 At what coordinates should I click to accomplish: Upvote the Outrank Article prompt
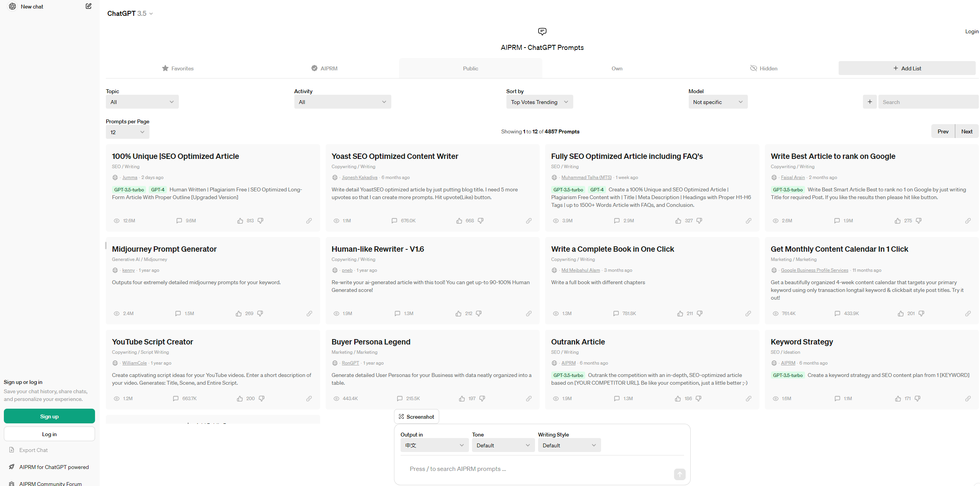(x=678, y=399)
